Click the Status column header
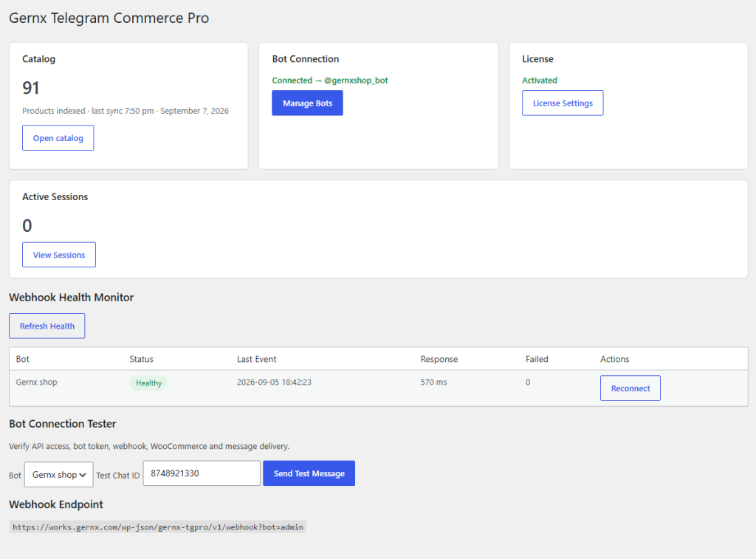 [x=141, y=359]
